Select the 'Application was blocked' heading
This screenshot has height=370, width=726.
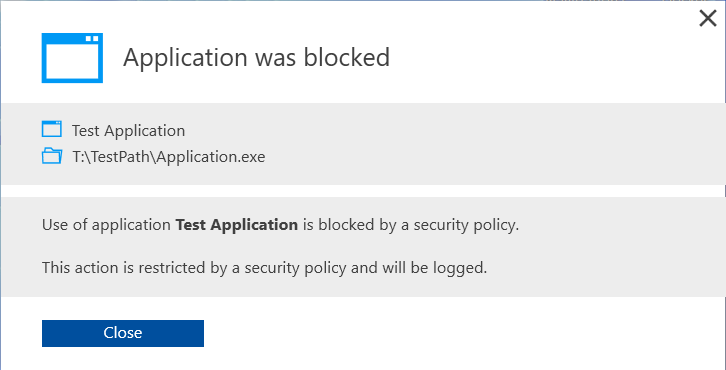[256, 58]
